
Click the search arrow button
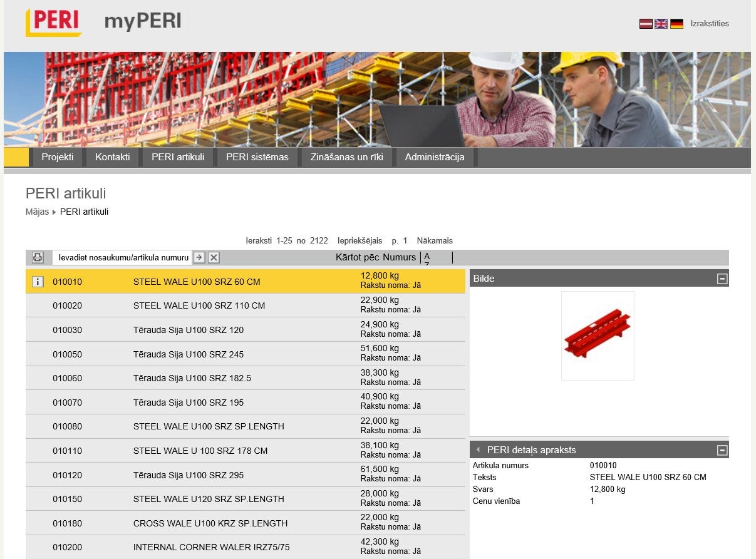pyautogui.click(x=199, y=257)
